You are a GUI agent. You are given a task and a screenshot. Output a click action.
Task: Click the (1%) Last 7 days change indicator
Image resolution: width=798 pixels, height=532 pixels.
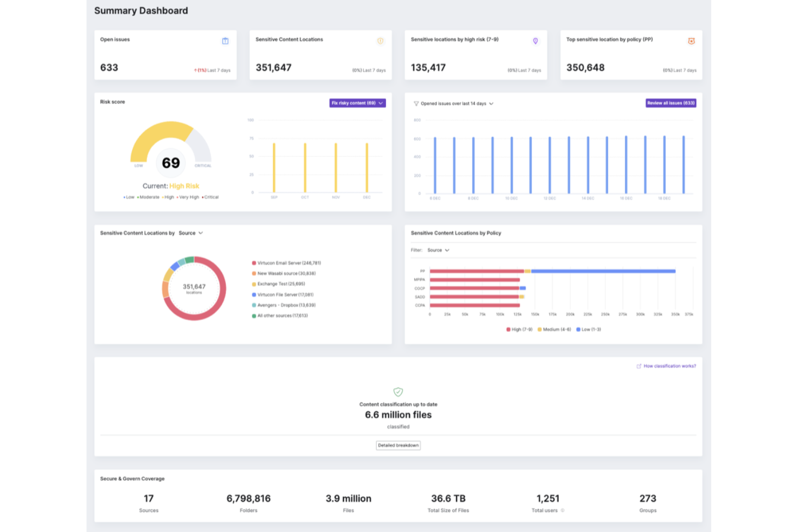(x=212, y=70)
